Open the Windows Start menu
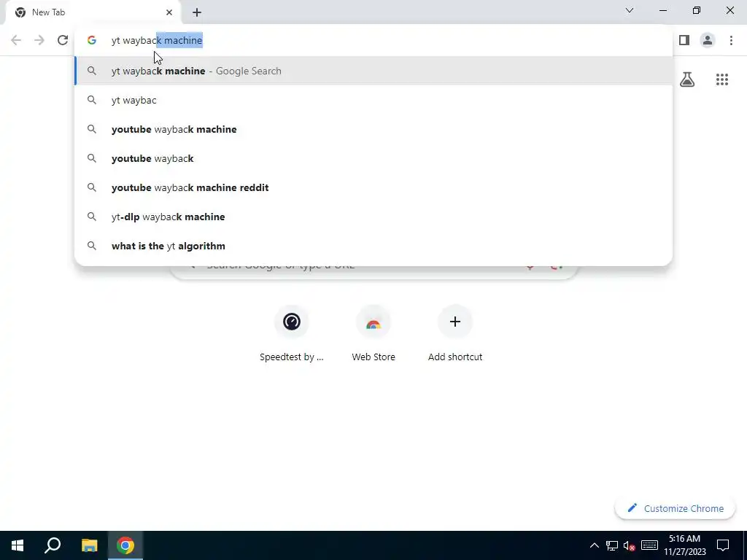Screen dimensions: 747x560 [x=18, y=545]
